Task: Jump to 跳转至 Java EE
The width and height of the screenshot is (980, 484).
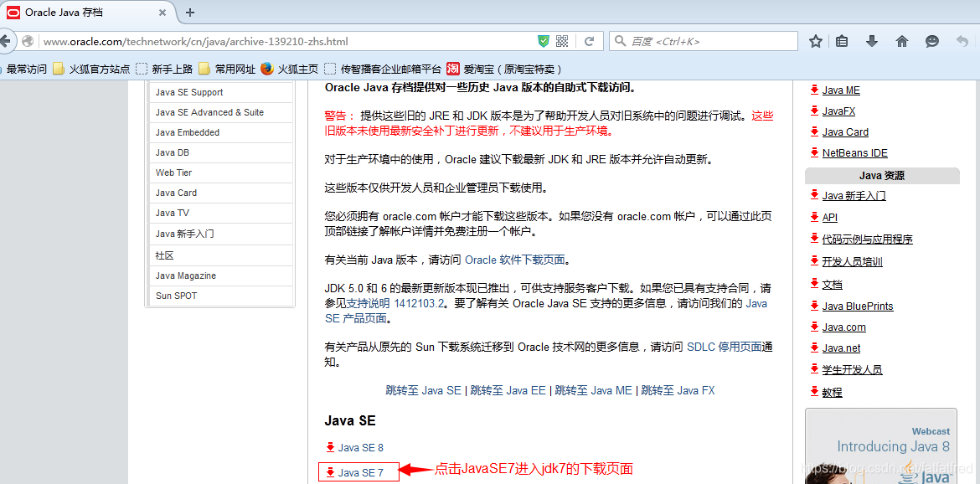Action: (508, 391)
